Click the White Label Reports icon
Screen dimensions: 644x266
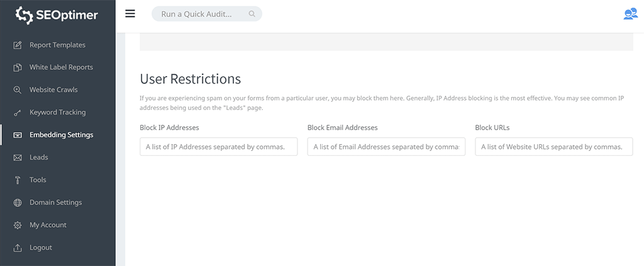click(x=18, y=67)
